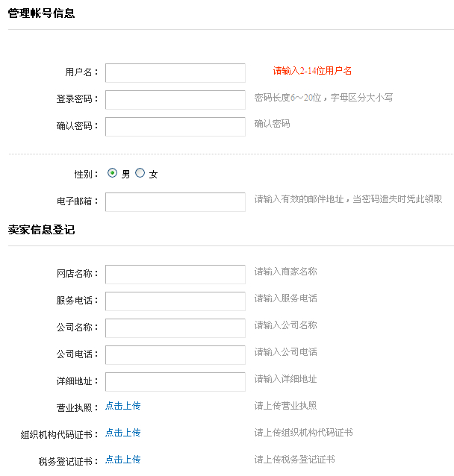Click the 卖家信息登记 section heading
The image size is (454, 476).
(x=41, y=230)
